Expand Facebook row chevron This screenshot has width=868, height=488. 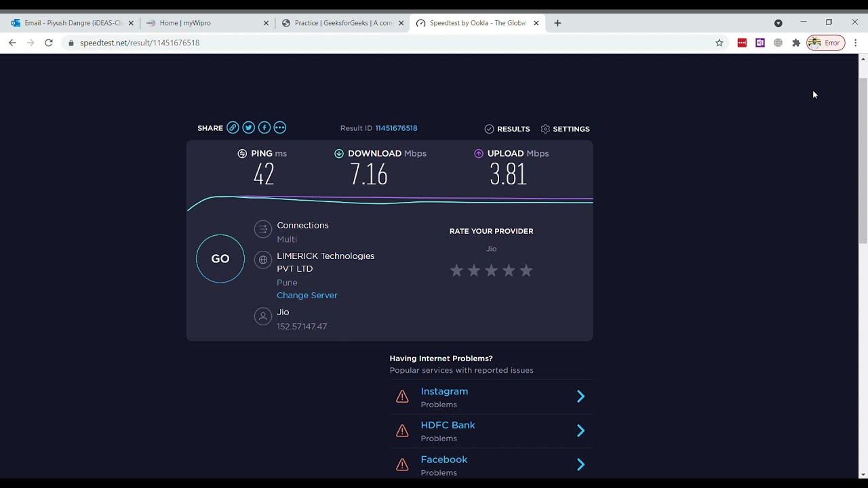[x=580, y=464]
